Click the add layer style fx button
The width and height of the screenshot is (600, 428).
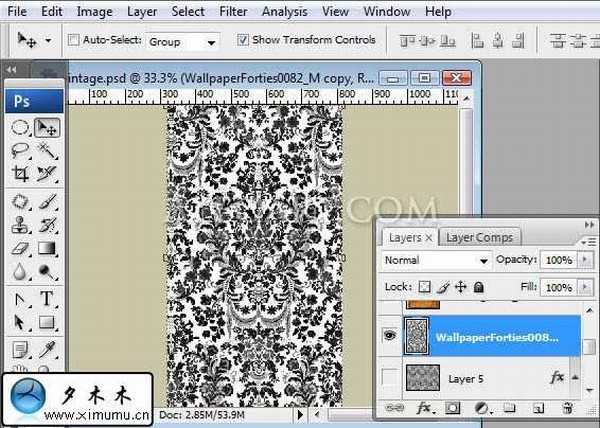423,408
